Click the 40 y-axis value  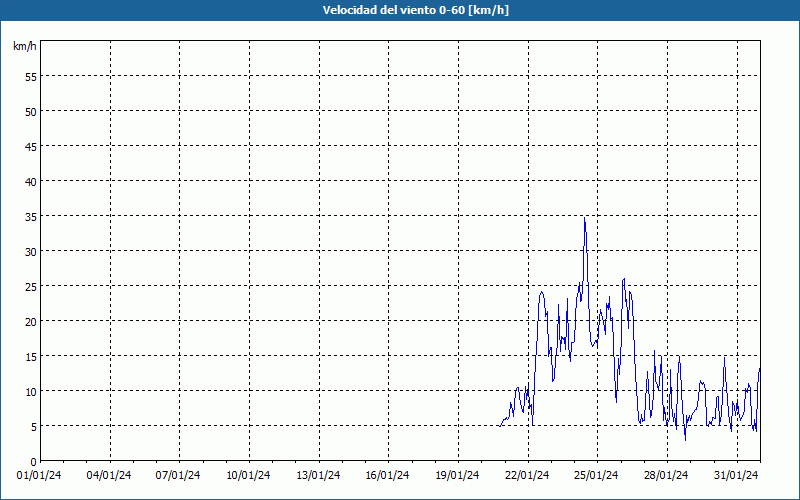point(31,182)
